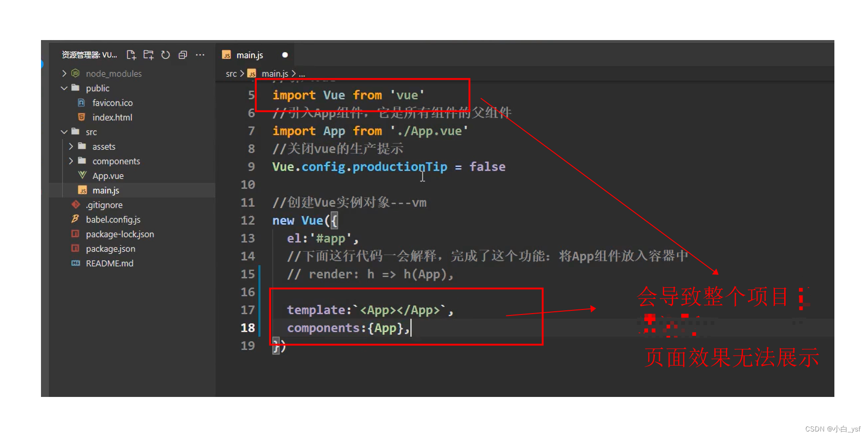
Task: Expand the node_modules folder chevron
Action: [64, 73]
